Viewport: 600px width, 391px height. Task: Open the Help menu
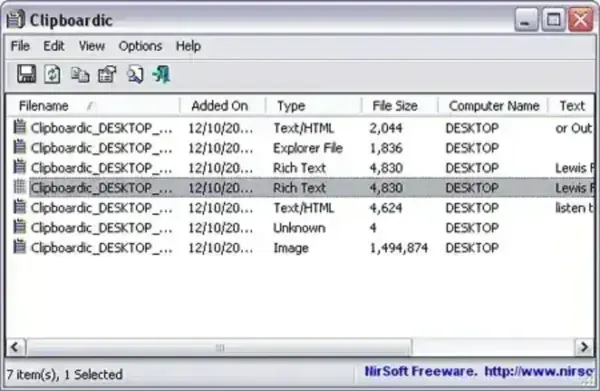coord(188,46)
